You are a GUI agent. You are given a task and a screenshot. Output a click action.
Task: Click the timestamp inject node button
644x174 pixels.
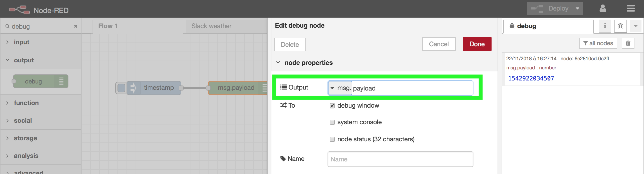tap(121, 88)
